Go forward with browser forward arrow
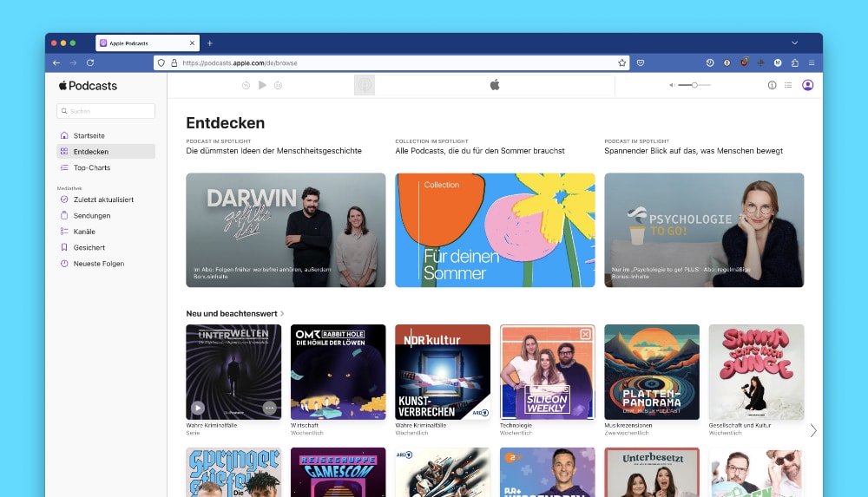The height and width of the screenshot is (497, 868). (73, 63)
